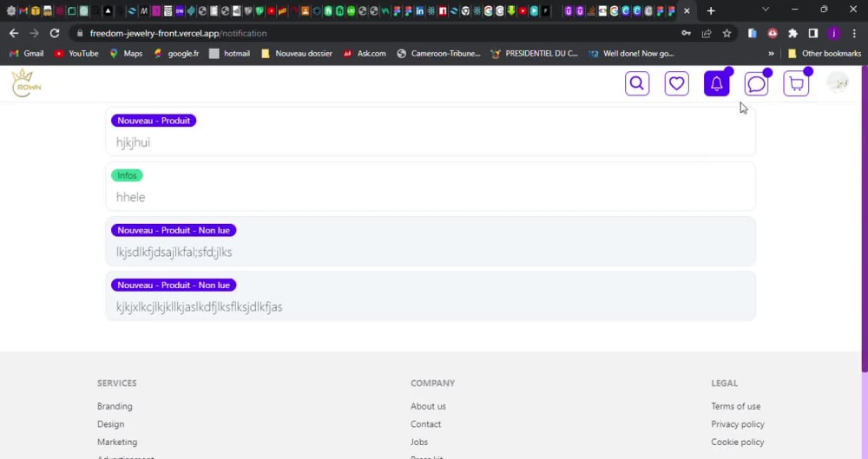Open Chrome three-dot menu

tap(854, 33)
